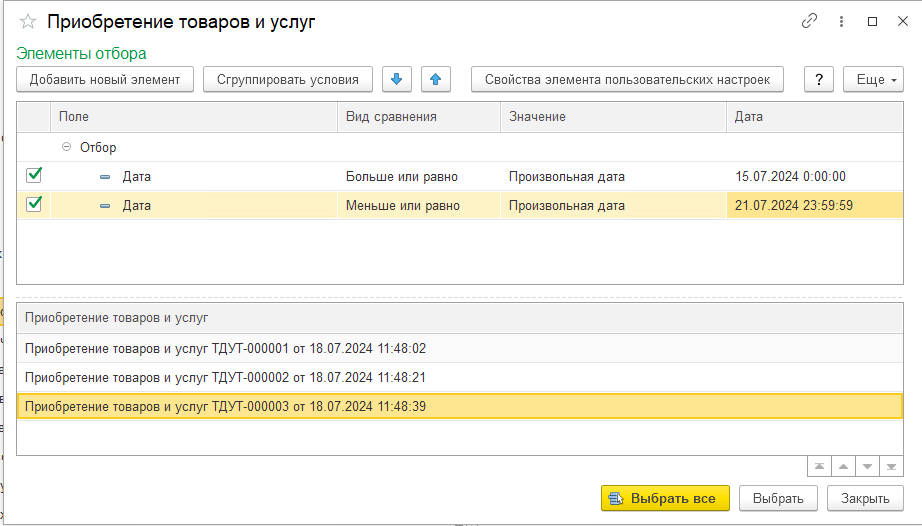
Task: Select document ТДУТ-000003 row
Action: 460,406
